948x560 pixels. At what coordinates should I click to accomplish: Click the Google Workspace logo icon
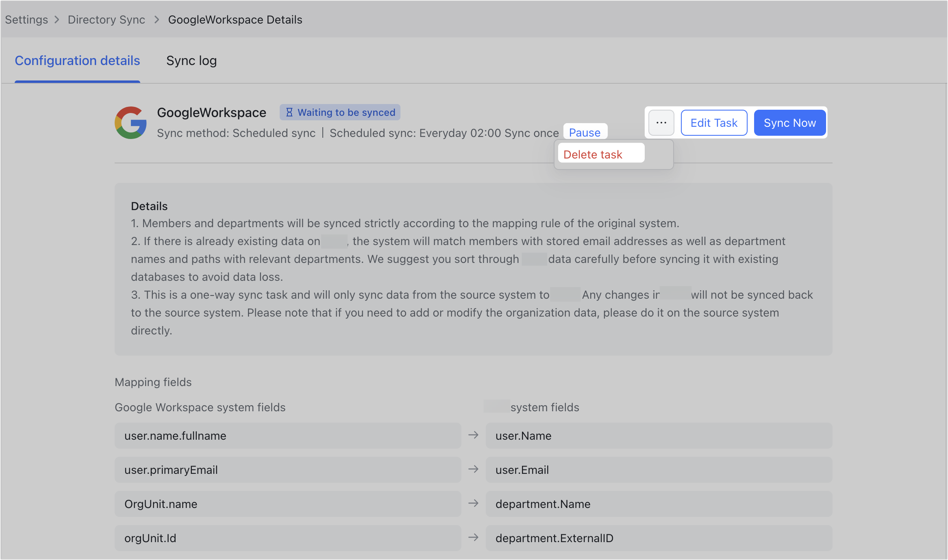point(131,123)
